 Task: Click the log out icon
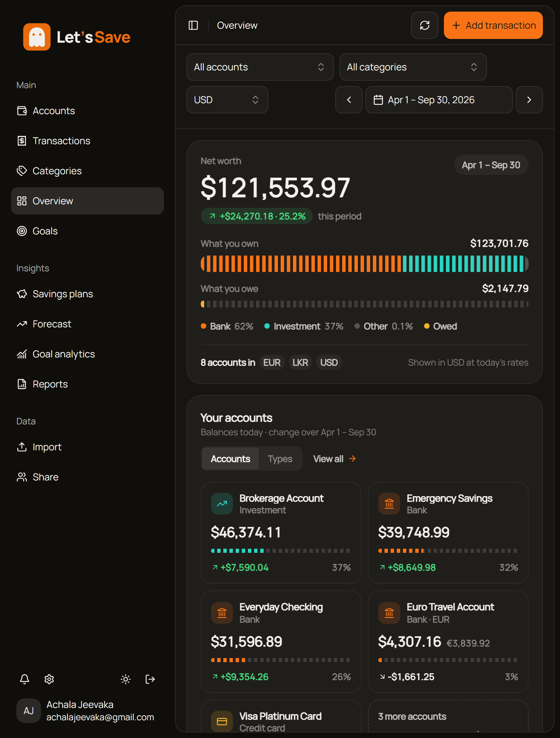pyautogui.click(x=150, y=679)
